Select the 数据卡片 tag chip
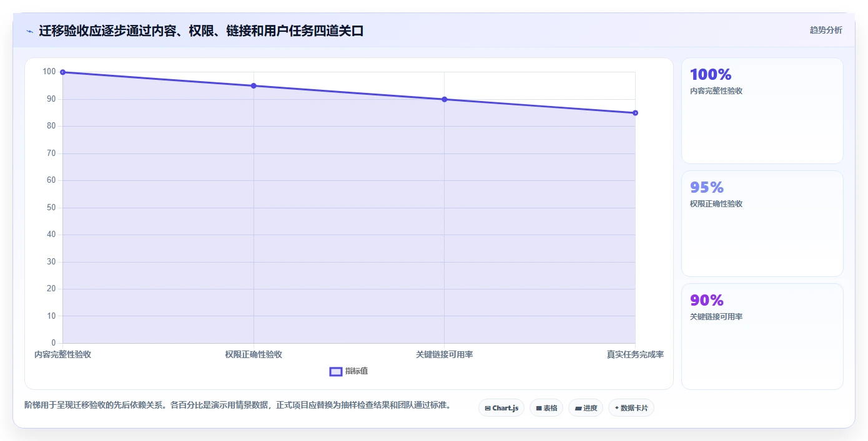Screen dimensions: 868x441 coord(631,408)
